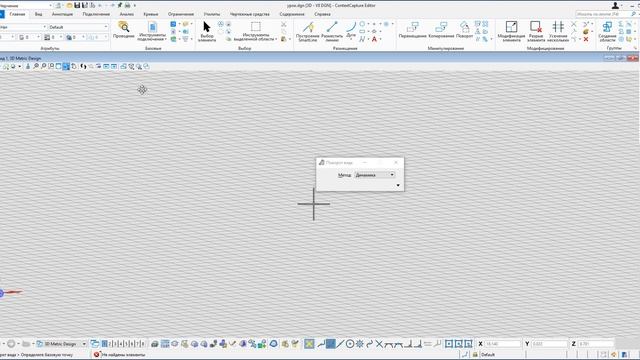
Task: Switch to the Подключения ribbon tab
Action: pos(96,14)
